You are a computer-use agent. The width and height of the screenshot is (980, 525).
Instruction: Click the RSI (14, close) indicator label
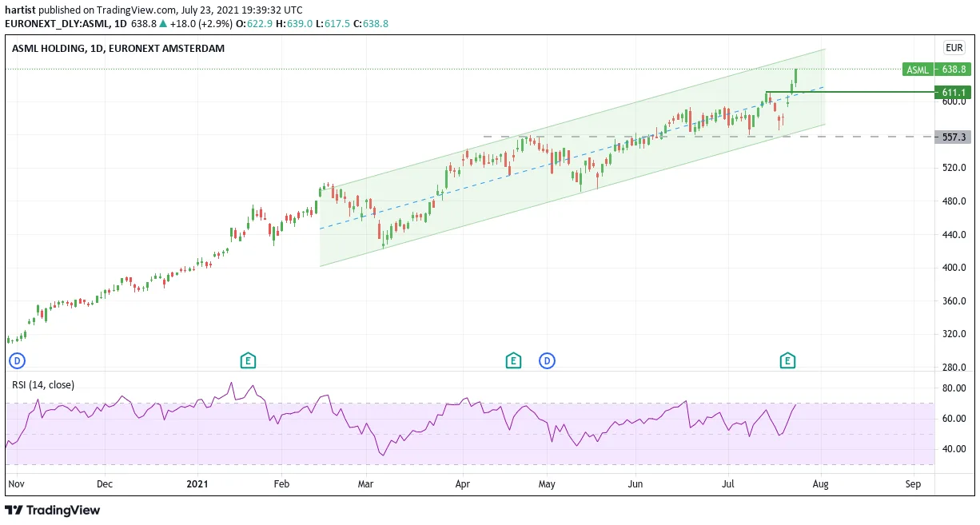click(43, 385)
